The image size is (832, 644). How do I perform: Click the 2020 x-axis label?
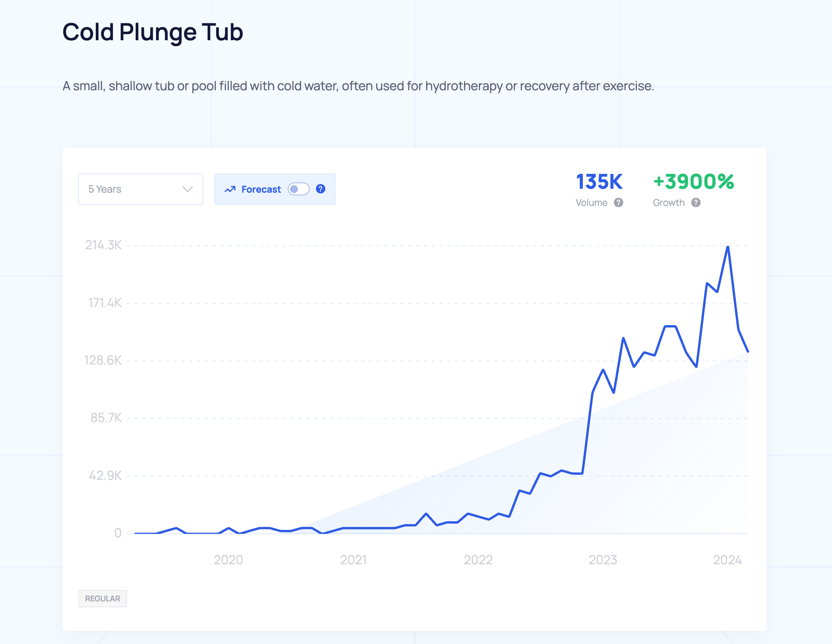point(228,560)
